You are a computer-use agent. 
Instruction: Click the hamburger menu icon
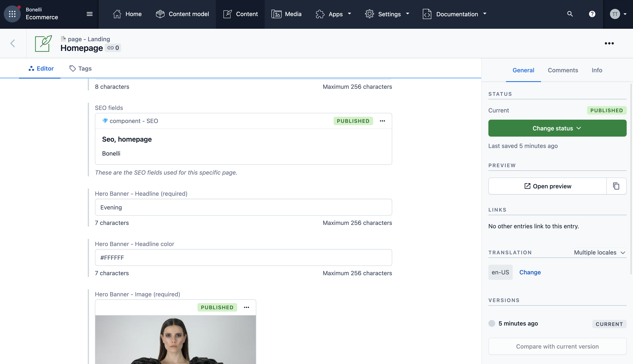[89, 14]
